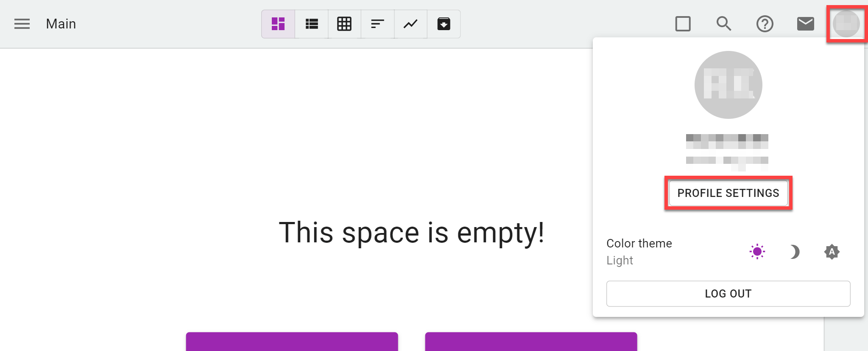Switch to the list view icon
Screen dimensions: 868x351
click(312, 24)
